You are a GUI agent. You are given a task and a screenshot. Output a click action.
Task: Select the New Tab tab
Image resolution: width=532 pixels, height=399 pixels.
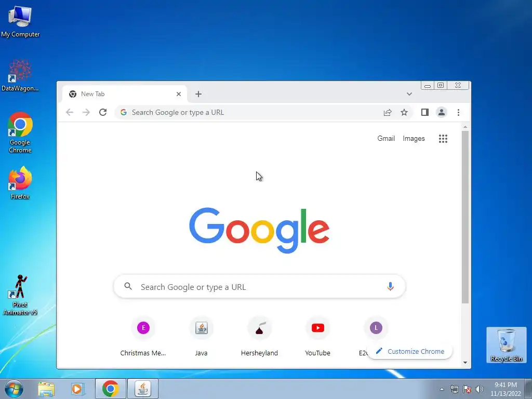[x=125, y=94]
